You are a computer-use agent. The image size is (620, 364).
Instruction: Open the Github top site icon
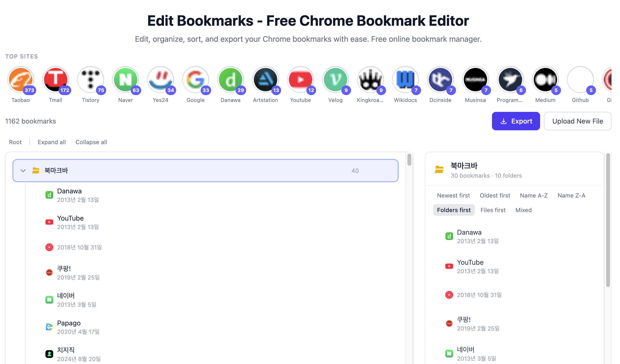(580, 79)
